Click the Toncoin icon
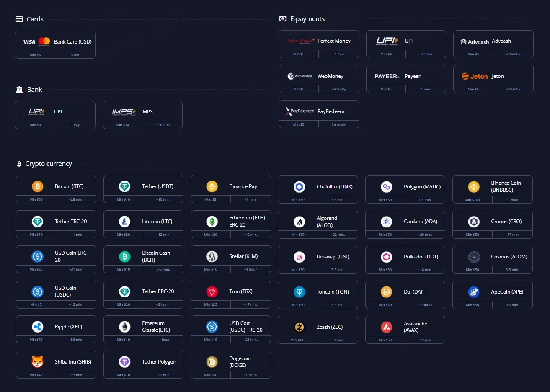This screenshot has height=392, width=550. tap(299, 292)
